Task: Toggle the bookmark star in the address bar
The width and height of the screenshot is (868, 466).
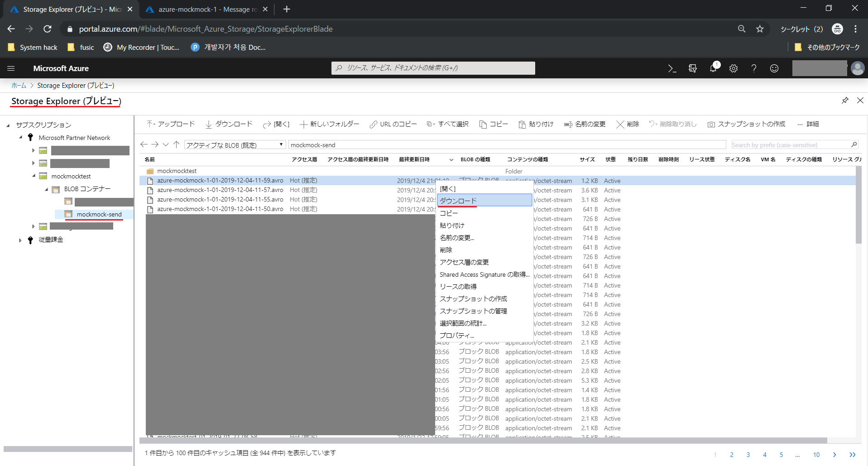Action: (760, 29)
